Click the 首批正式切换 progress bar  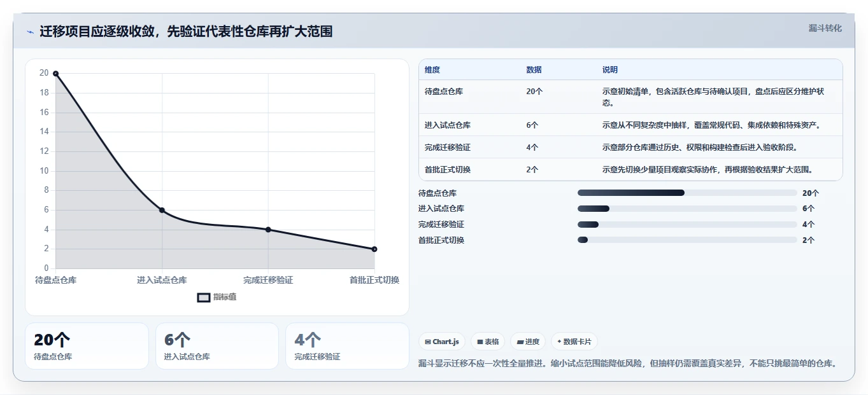(687, 240)
